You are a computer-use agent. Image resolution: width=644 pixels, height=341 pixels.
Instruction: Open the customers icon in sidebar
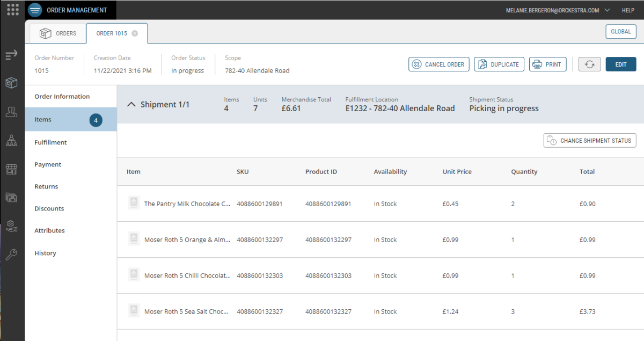point(12,112)
